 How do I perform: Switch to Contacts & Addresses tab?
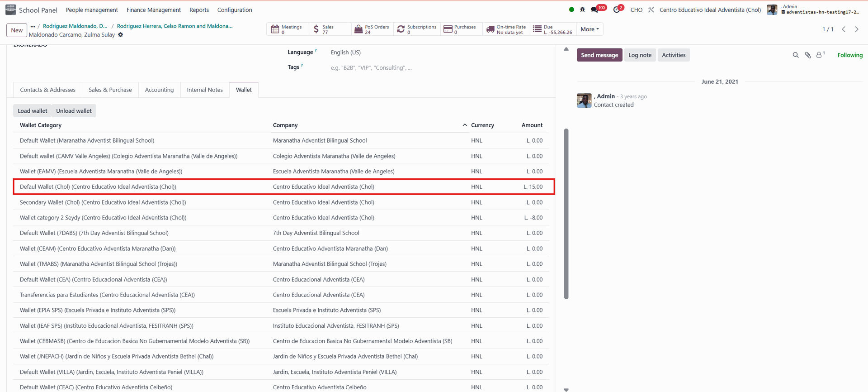point(48,90)
